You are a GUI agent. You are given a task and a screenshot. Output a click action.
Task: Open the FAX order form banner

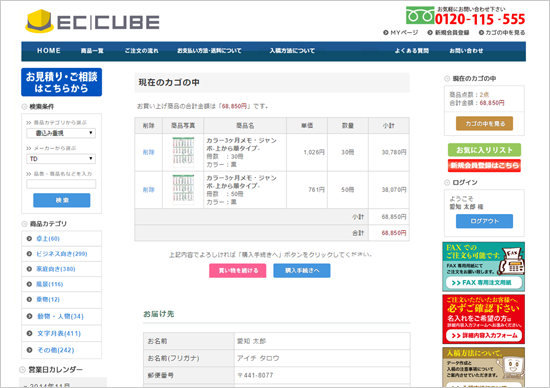tap(483, 267)
